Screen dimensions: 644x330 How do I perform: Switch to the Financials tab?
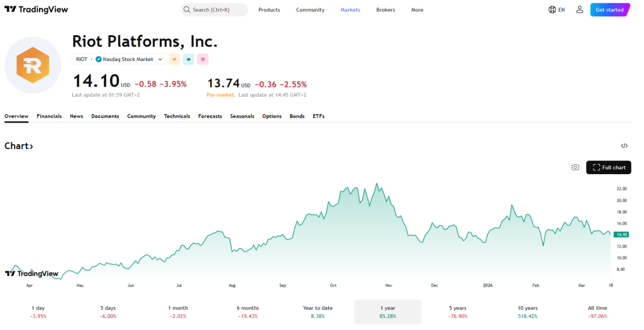(x=49, y=116)
